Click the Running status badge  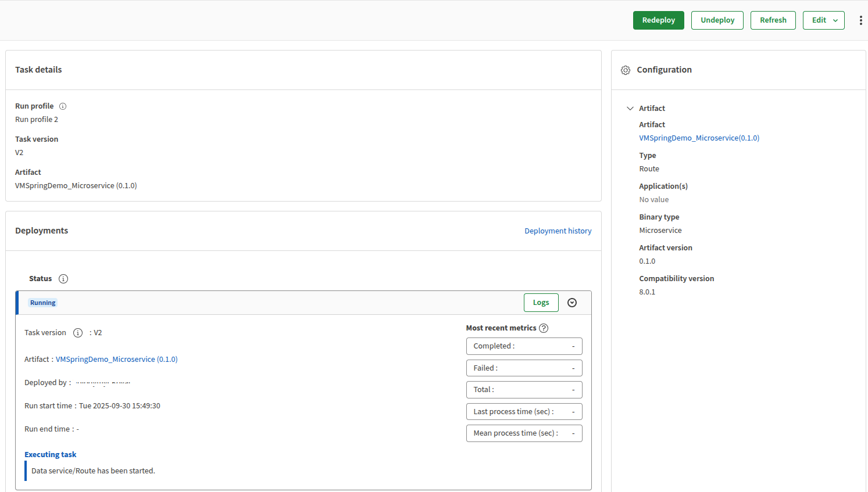click(x=43, y=303)
